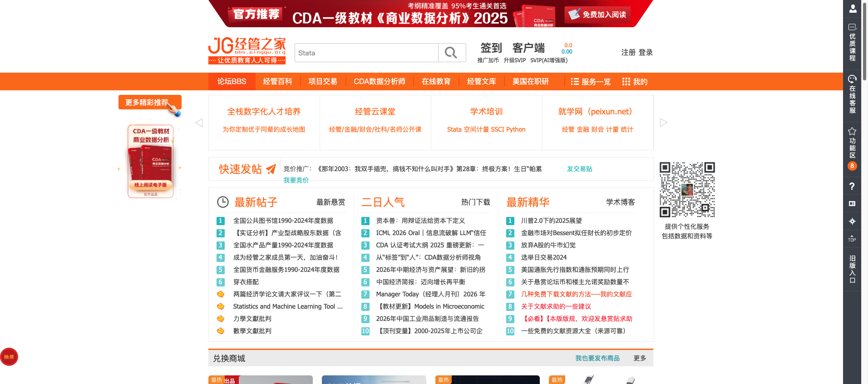
Task: Open 全栈数字化人才培养 card
Action: click(x=264, y=122)
